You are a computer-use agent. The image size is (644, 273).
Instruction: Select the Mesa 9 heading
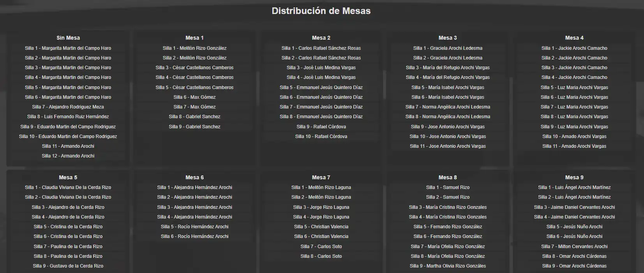[574, 177]
